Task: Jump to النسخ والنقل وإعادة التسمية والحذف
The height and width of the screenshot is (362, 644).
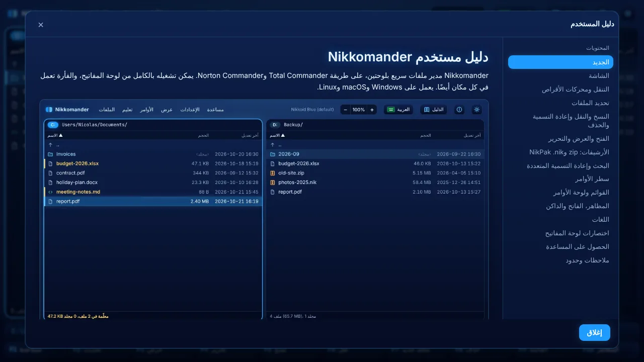Action: 560,121
